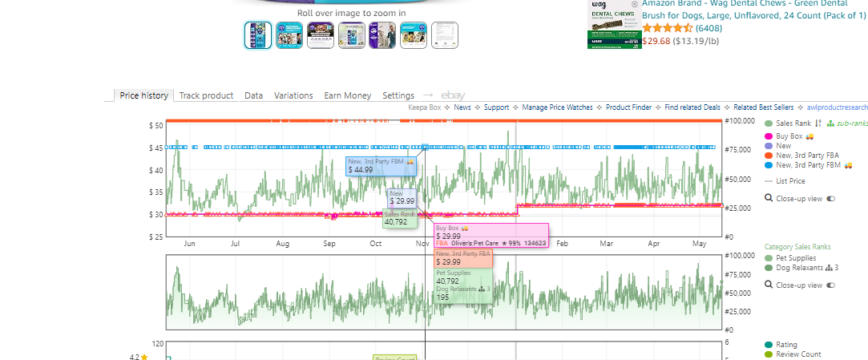Viewport: 868px width, 360px height.
Task: Click the New, 3rd Party FBM $44.99 tooltip
Action: [x=382, y=166]
